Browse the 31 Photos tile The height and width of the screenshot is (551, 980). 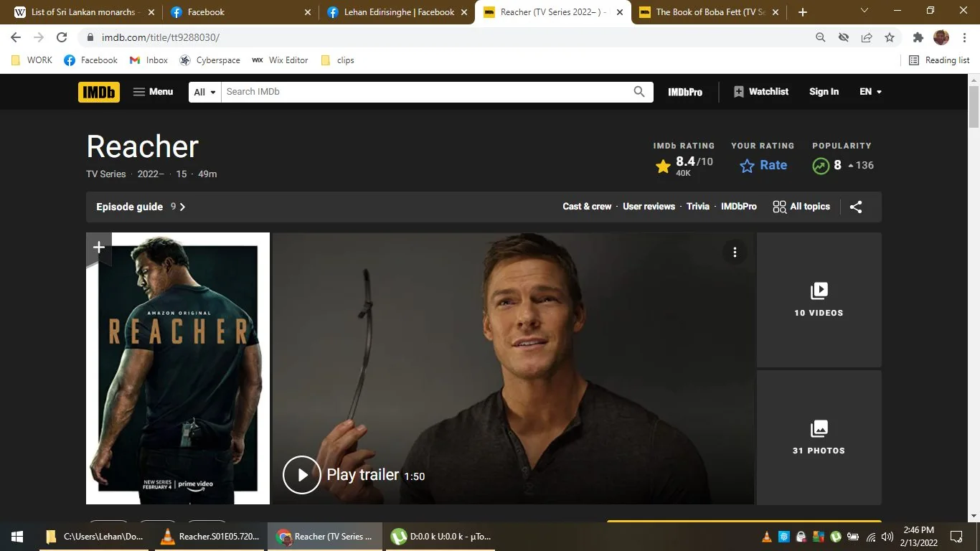(819, 438)
